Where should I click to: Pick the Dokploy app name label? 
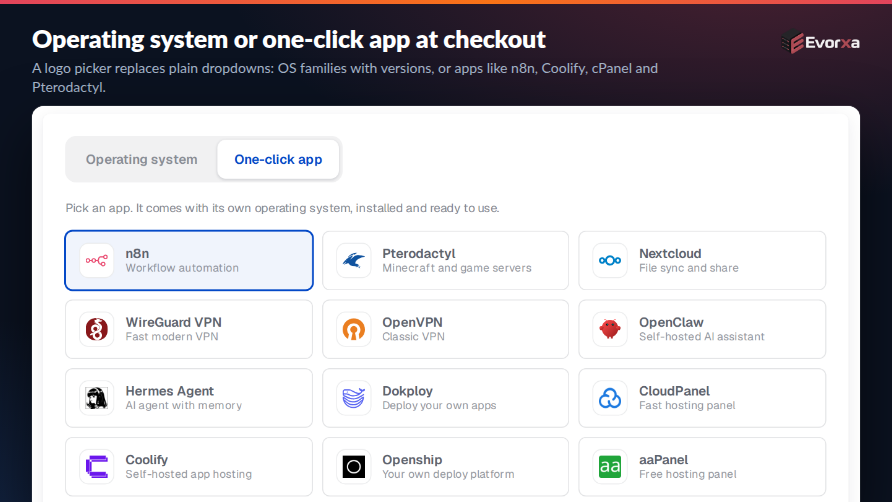(407, 391)
